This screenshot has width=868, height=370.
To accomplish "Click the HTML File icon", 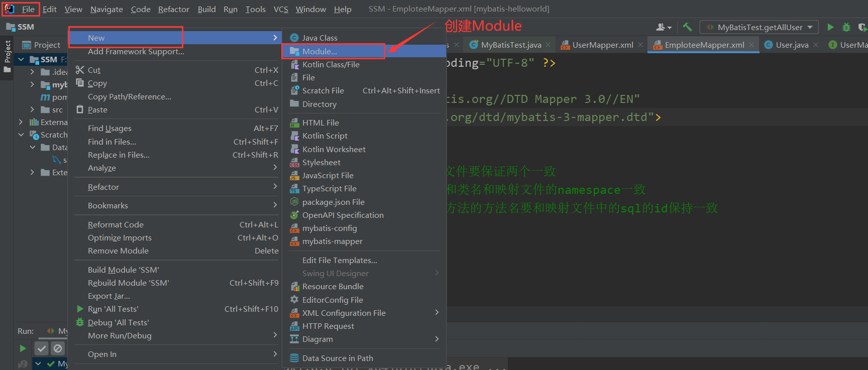I will pyautogui.click(x=295, y=122).
